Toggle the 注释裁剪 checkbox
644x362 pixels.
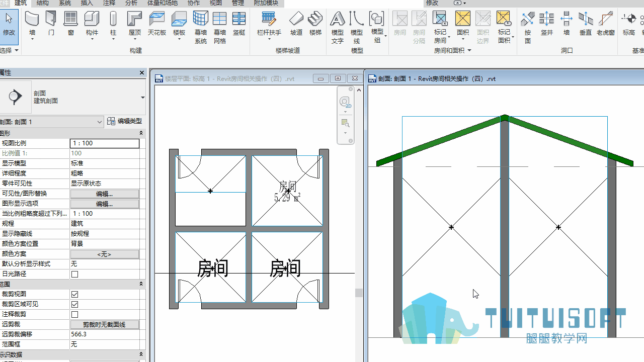click(75, 314)
